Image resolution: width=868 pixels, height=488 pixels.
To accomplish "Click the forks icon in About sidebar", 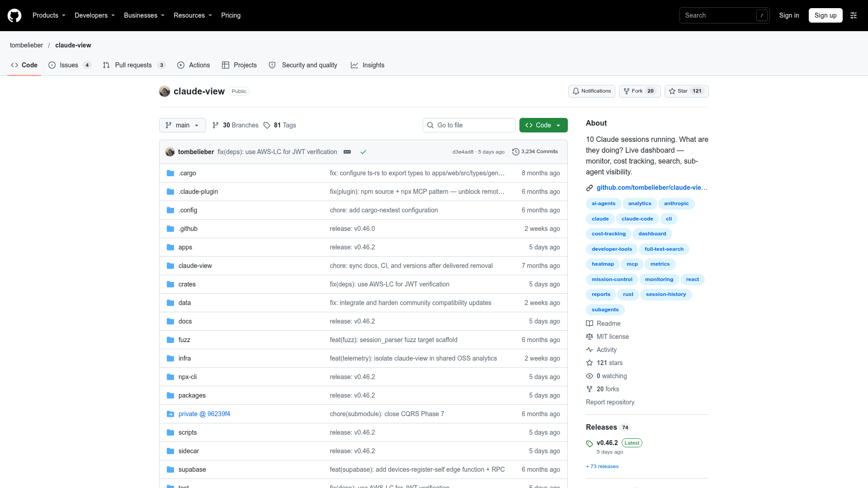I will click(590, 389).
